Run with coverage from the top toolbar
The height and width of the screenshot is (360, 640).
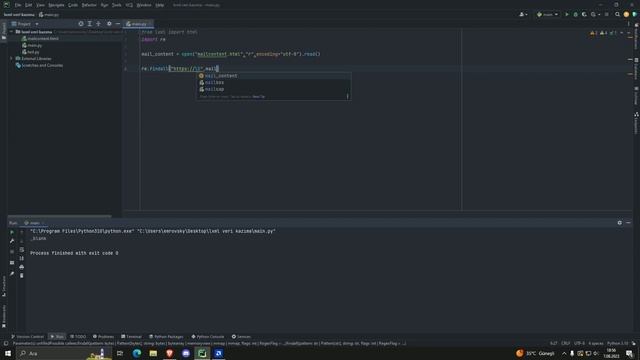(x=584, y=14)
